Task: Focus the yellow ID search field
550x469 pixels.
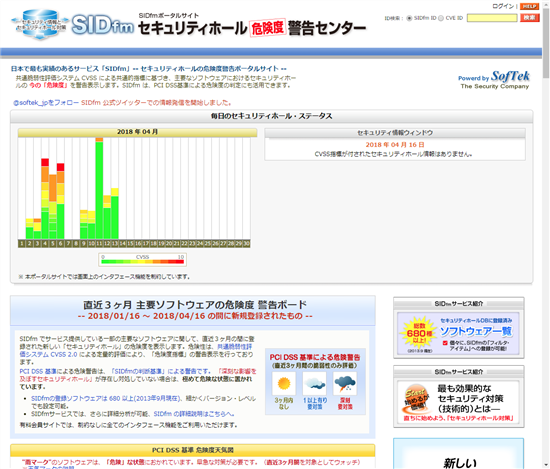Action: tap(492, 18)
